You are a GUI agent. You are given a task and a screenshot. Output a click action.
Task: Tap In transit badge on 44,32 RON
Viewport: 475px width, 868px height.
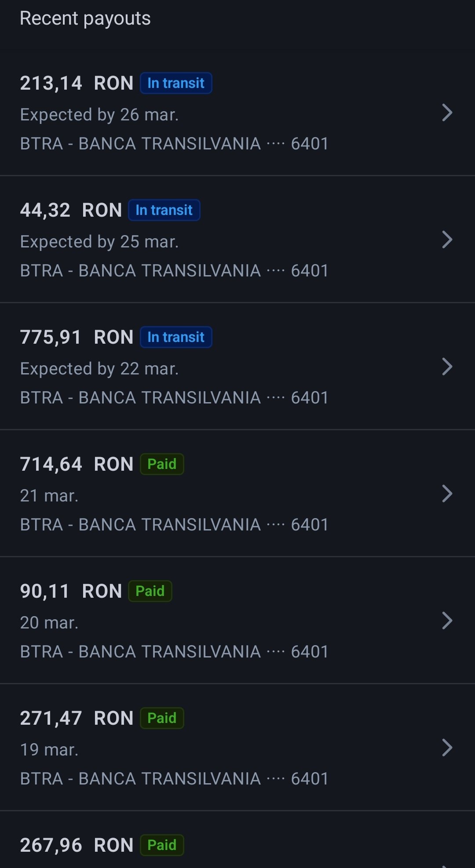[164, 210]
